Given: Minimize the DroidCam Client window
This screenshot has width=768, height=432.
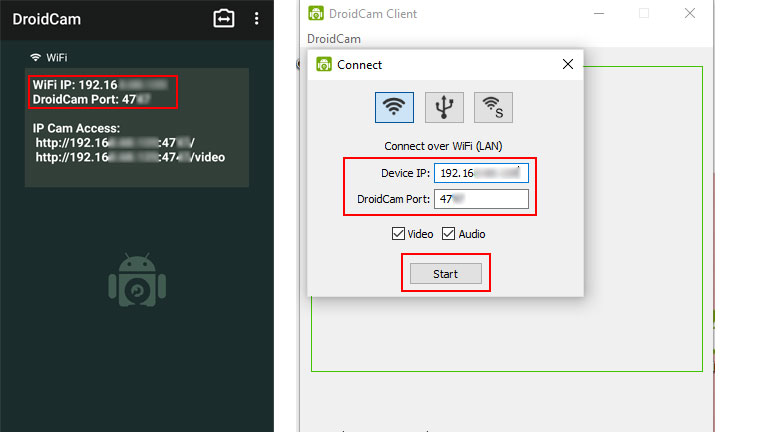Looking at the screenshot, I should click(x=599, y=13).
